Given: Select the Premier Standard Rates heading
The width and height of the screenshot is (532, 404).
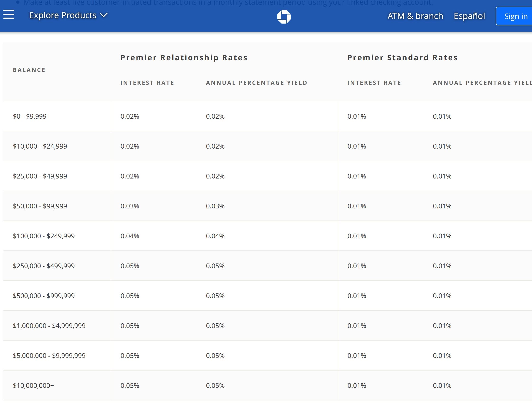Looking at the screenshot, I should click(x=402, y=57).
